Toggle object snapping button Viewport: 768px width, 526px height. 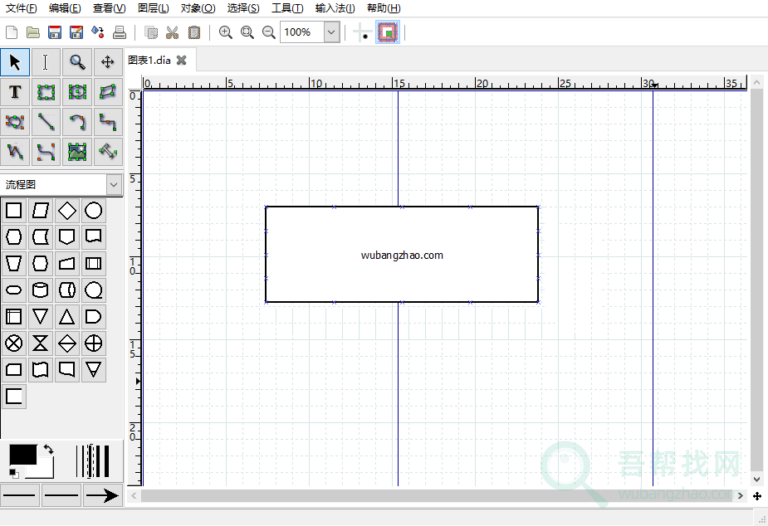(387, 32)
